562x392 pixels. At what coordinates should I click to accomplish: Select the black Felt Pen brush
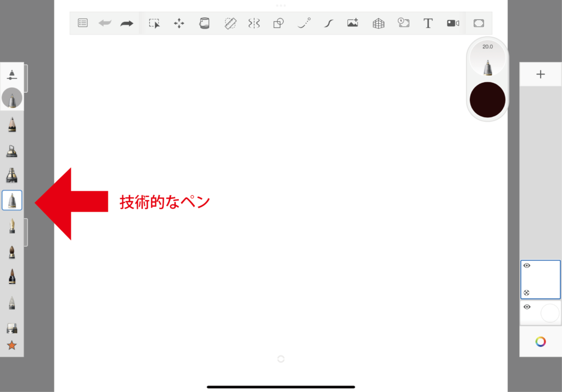12,276
